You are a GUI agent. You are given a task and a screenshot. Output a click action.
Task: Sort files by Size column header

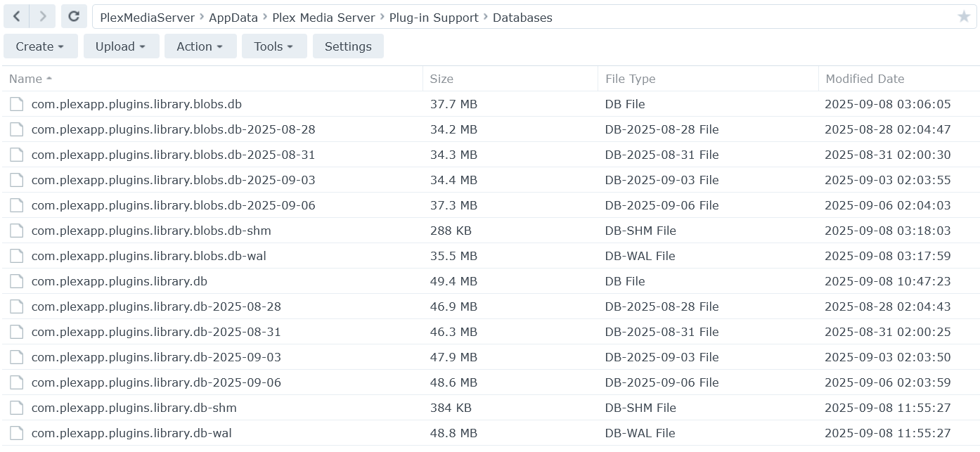[x=441, y=79]
